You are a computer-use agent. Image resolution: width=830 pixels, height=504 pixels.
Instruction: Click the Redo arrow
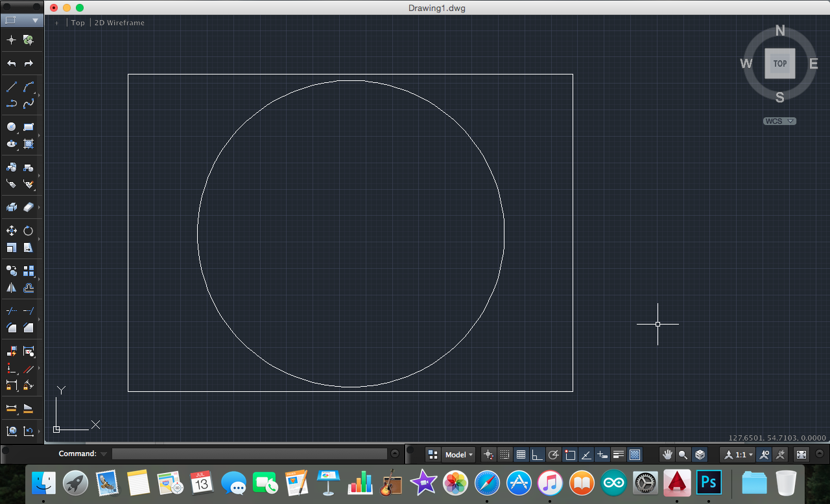tap(29, 63)
